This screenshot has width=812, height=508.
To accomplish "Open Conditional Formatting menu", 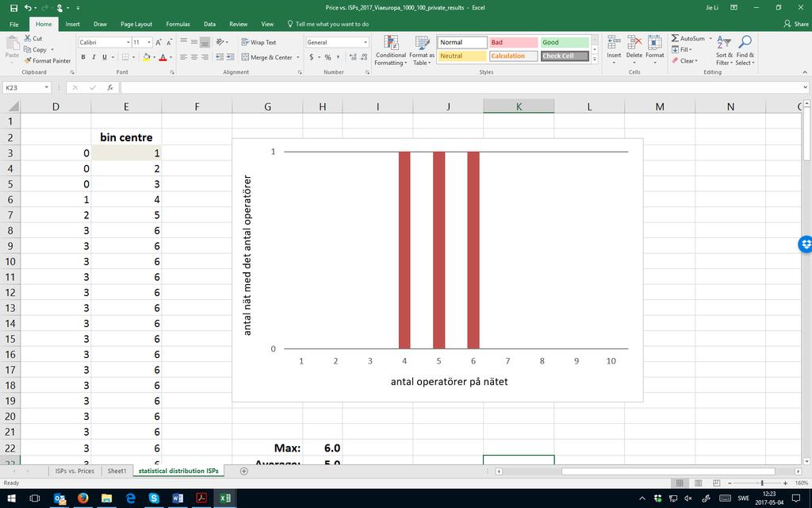I will pos(391,50).
